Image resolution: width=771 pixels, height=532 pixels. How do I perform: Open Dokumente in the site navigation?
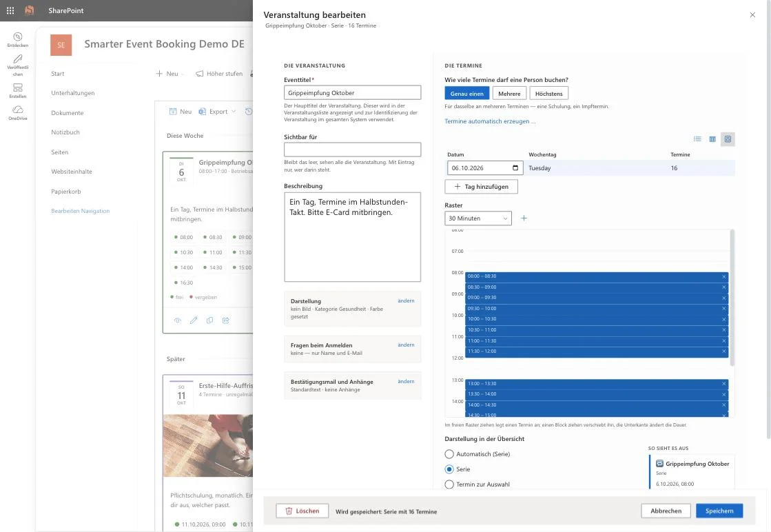click(x=68, y=113)
